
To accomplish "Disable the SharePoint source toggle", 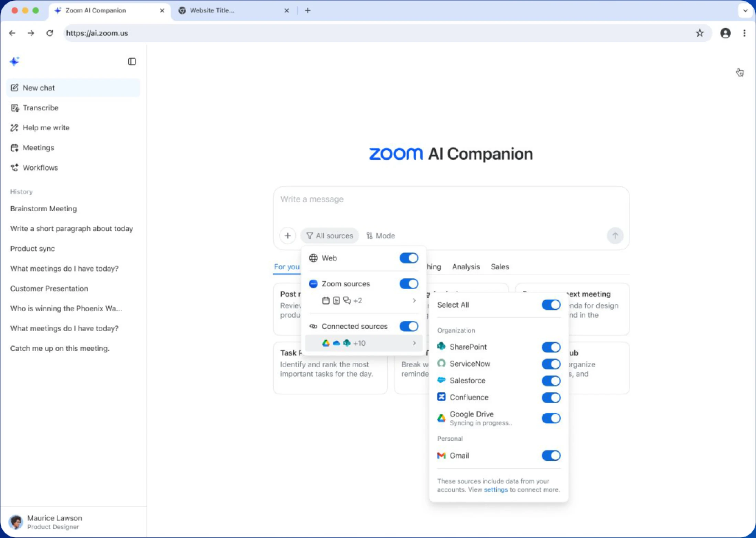I will click(x=551, y=347).
